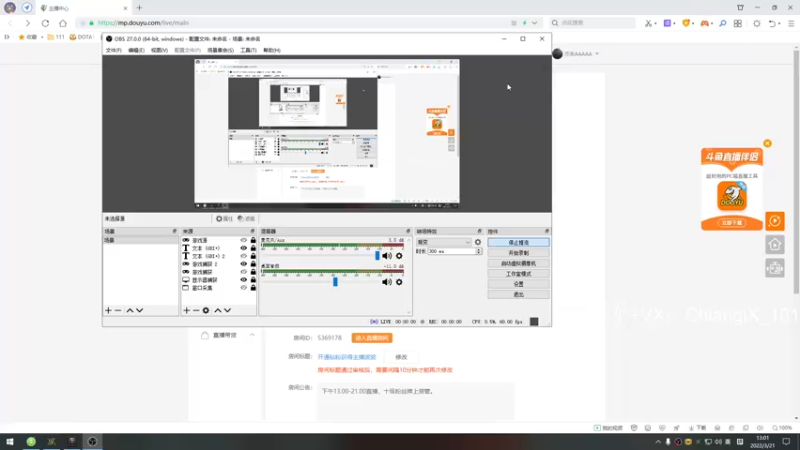Click Start Recording button in Controls
800x450 pixels.
coord(518,253)
